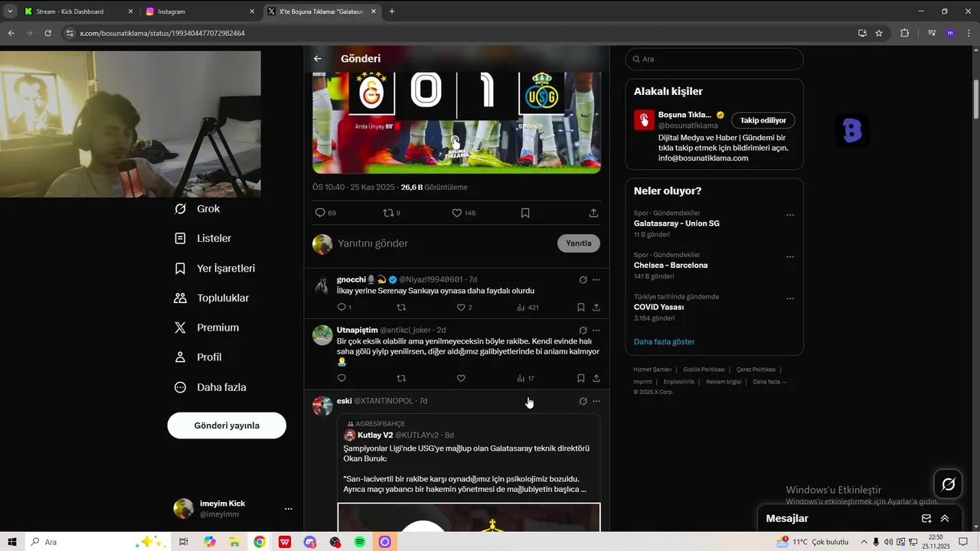Open options for Galatasaray - Union SG trend
This screenshot has width=980, height=551.
point(790,215)
